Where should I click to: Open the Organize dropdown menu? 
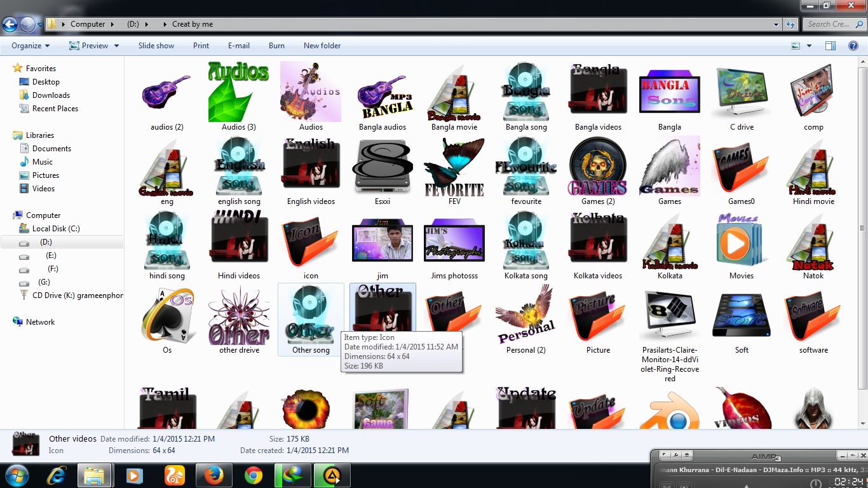pyautogui.click(x=30, y=46)
